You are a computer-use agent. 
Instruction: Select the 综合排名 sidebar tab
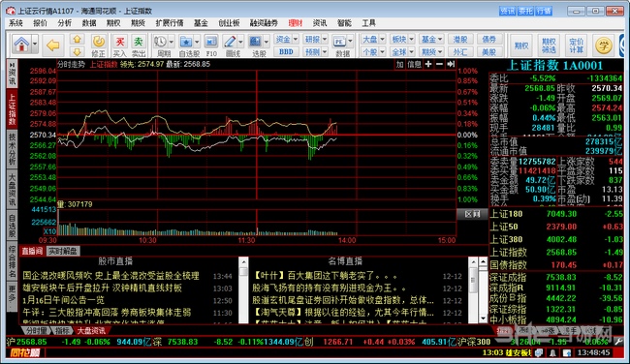[12, 261]
